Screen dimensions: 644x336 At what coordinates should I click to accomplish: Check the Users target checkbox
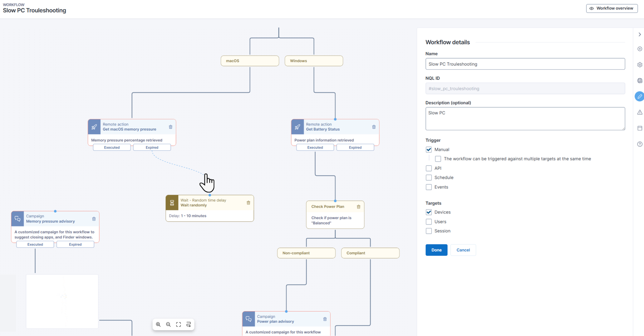tap(429, 221)
